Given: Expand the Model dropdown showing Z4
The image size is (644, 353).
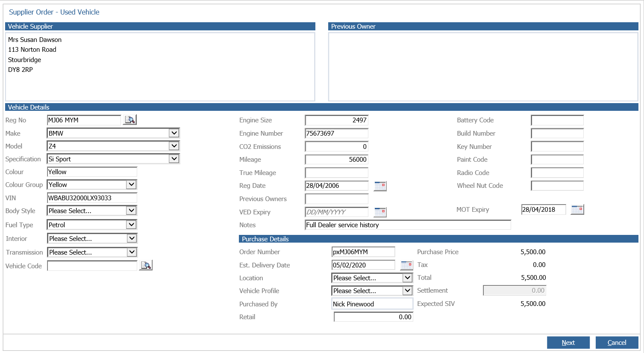Looking at the screenshot, I should point(173,146).
